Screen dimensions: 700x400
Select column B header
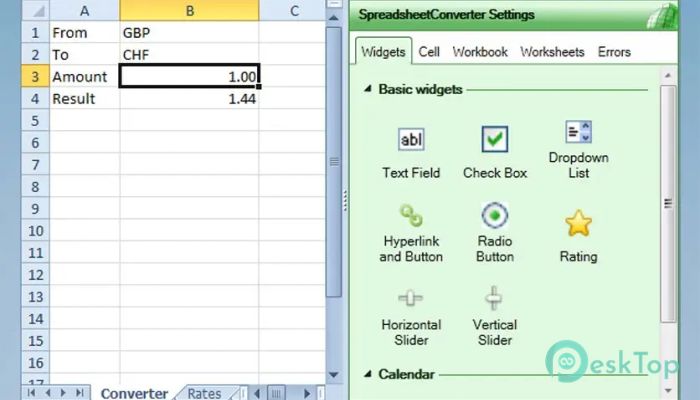pos(189,10)
